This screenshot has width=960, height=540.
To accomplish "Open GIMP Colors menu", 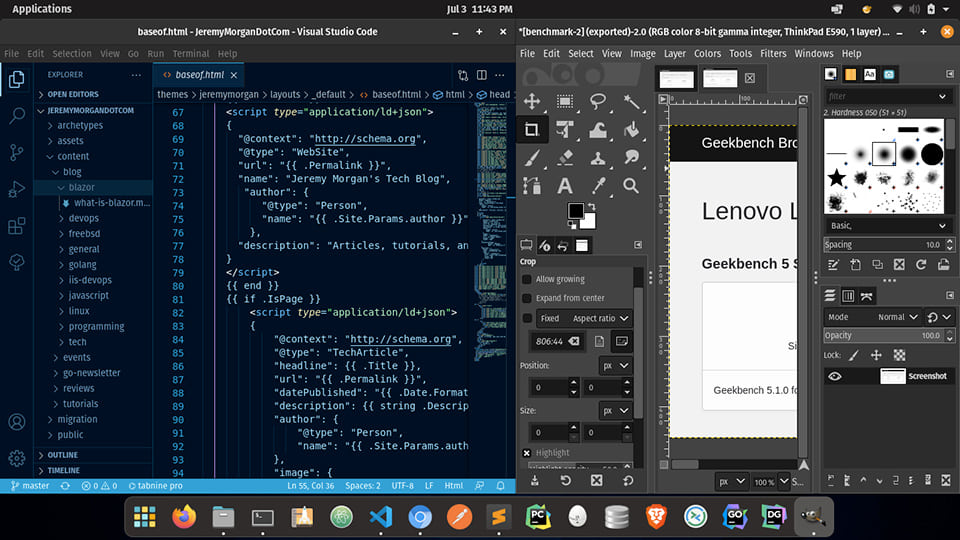I will click(x=707, y=54).
